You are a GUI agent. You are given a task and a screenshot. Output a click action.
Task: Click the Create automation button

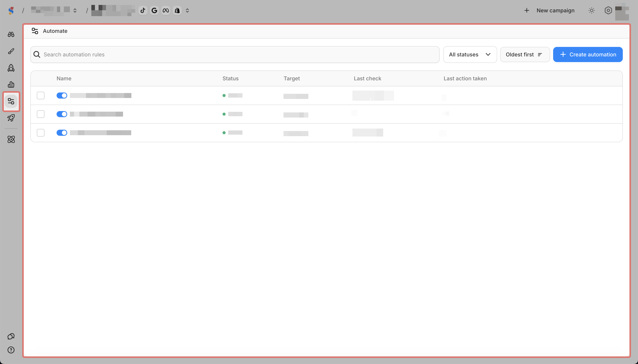coord(587,54)
